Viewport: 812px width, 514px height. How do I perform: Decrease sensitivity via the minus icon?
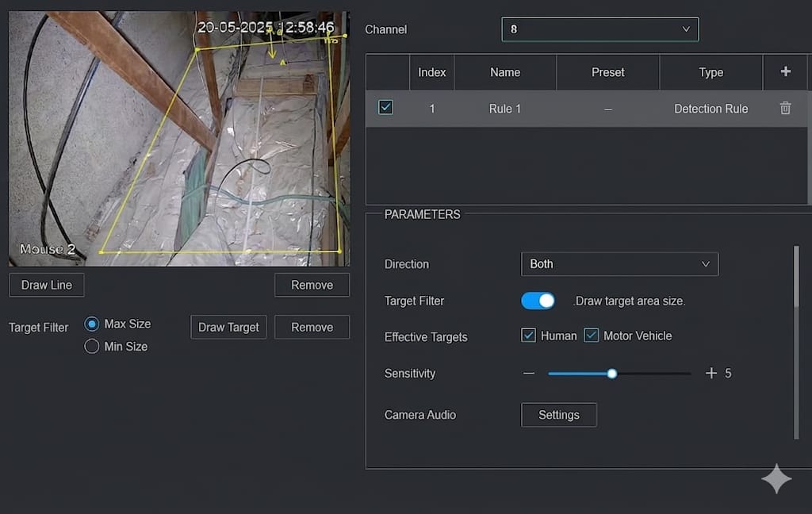[x=529, y=373]
